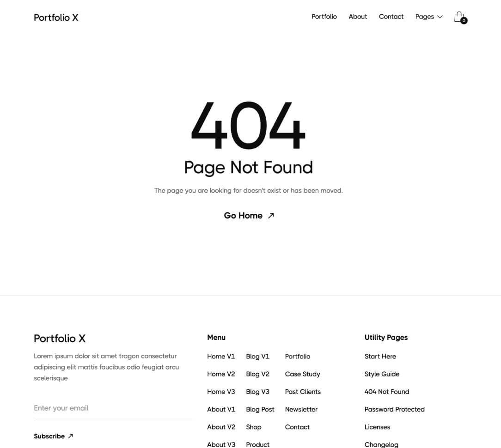Open the Case Study footer link
This screenshot has height=448, width=501.
click(x=302, y=374)
